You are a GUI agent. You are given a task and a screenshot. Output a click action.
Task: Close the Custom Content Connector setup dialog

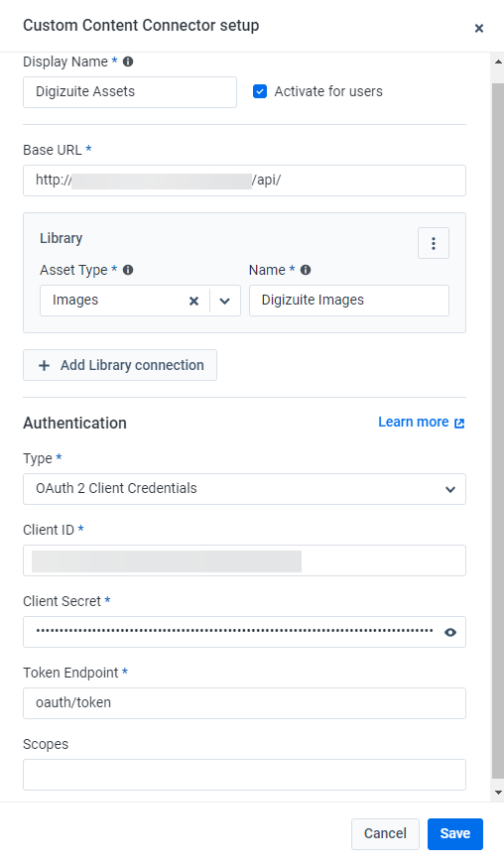pos(479,28)
